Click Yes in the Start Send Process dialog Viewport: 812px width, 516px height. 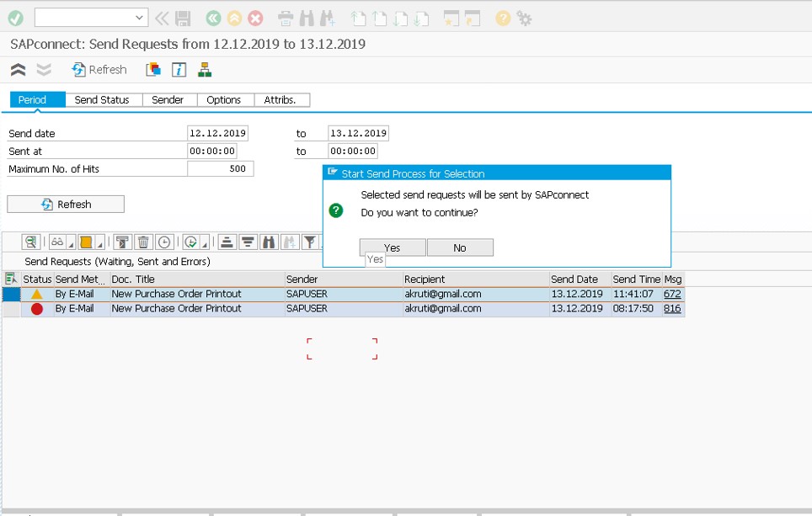393,247
